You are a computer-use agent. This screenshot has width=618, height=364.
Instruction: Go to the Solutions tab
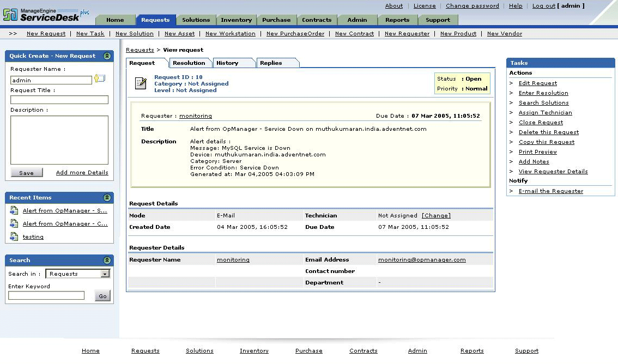[196, 20]
